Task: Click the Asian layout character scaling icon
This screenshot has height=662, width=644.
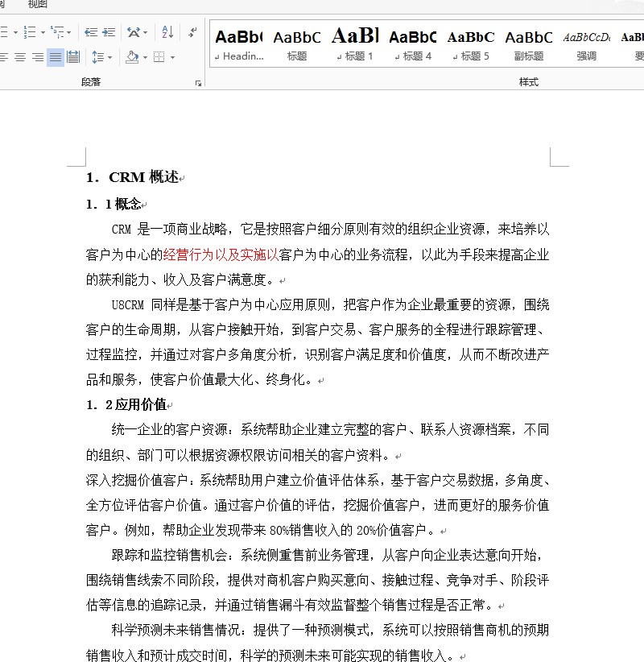Action: pyautogui.click(x=134, y=32)
